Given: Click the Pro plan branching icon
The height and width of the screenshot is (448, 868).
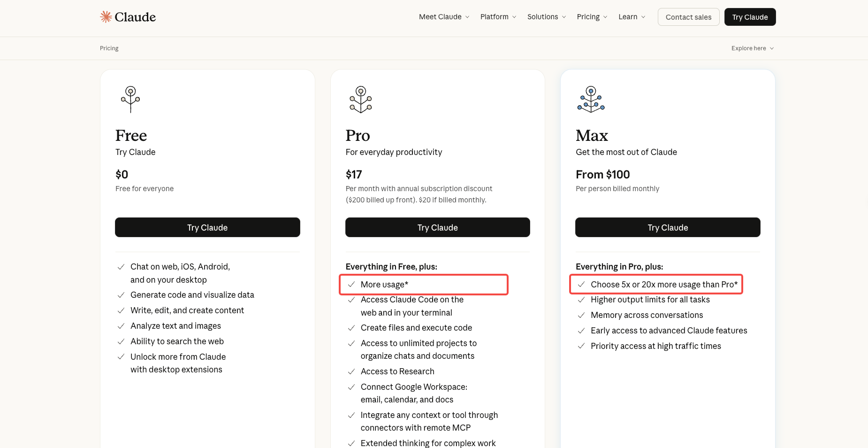Looking at the screenshot, I should coord(361,99).
